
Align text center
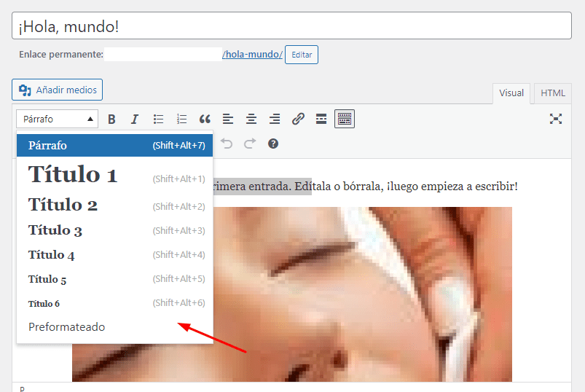(x=251, y=119)
